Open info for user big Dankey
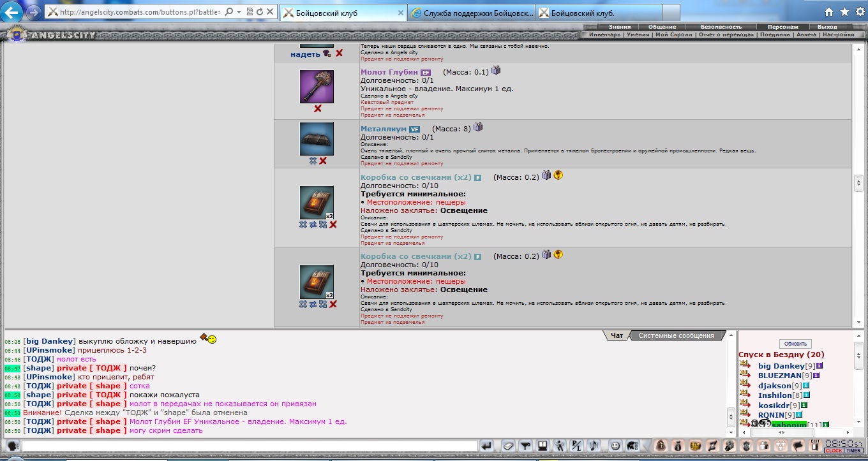The image size is (868, 461). (x=819, y=366)
